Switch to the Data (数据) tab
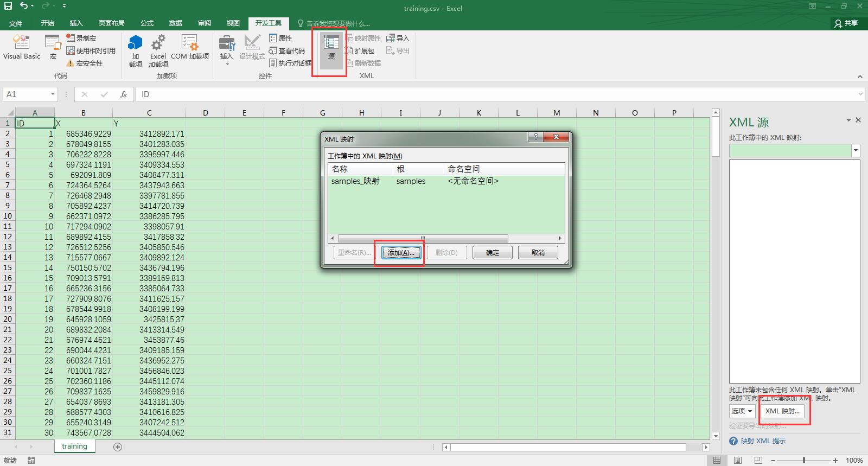 pyautogui.click(x=176, y=23)
